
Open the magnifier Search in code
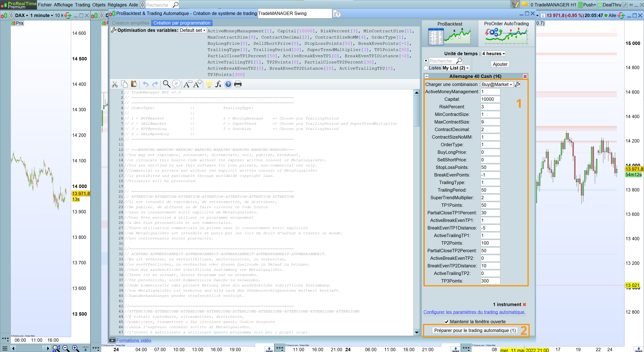[166, 84]
